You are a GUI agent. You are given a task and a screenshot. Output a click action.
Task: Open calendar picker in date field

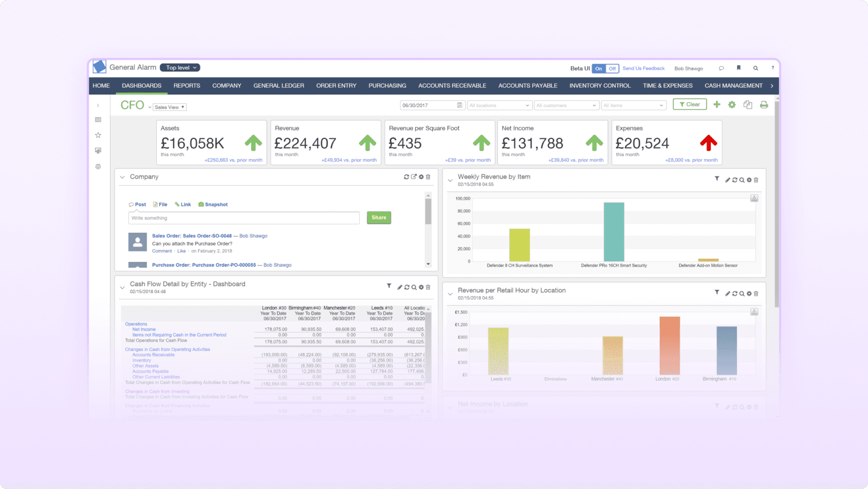coord(460,105)
